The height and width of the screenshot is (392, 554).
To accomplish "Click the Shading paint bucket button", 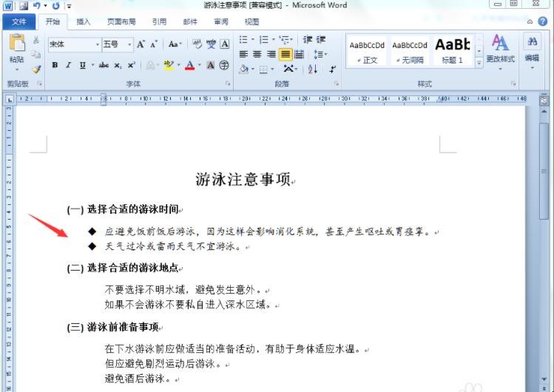I will point(244,70).
